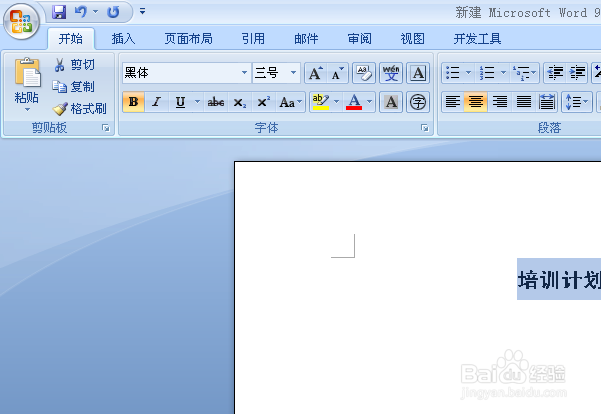Apply character border to text

tap(418, 73)
